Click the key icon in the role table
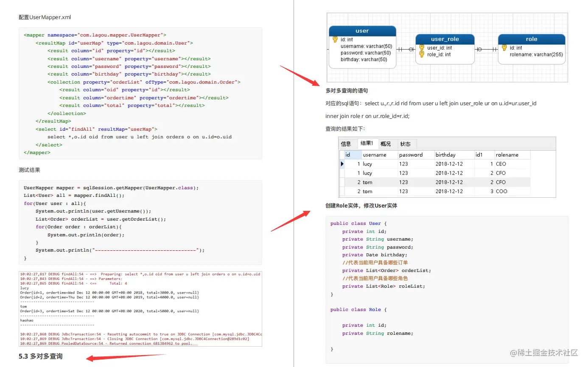The image size is (588, 367). click(504, 48)
